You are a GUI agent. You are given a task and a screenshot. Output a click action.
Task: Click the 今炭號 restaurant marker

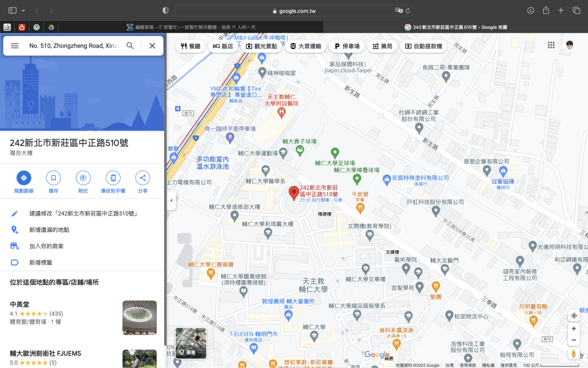tap(360, 208)
